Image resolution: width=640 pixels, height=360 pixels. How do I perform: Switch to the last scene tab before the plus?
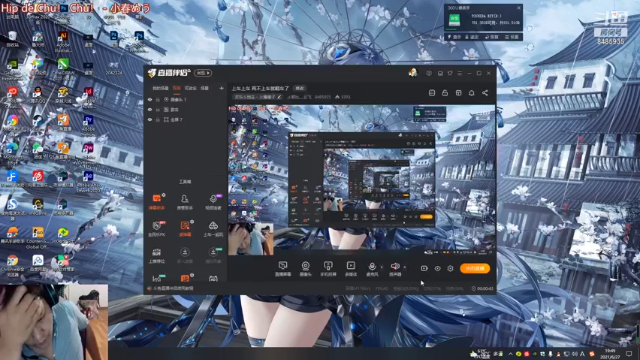(205, 88)
